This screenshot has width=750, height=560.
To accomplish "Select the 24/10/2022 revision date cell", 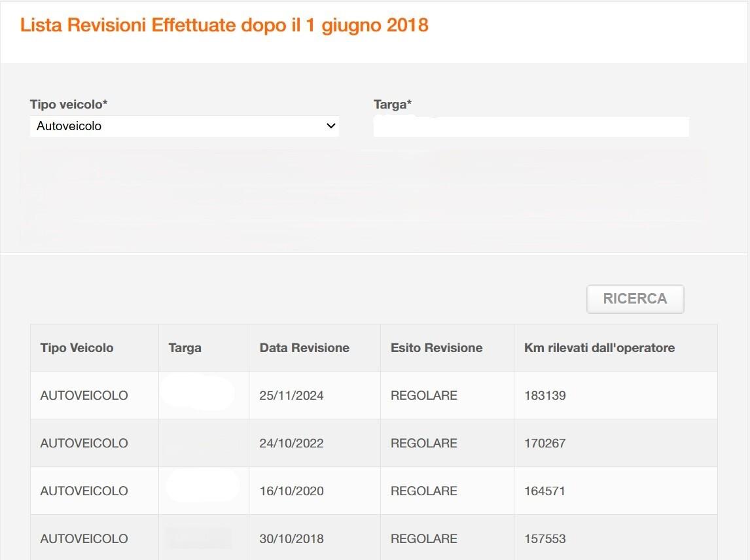I will point(291,444).
